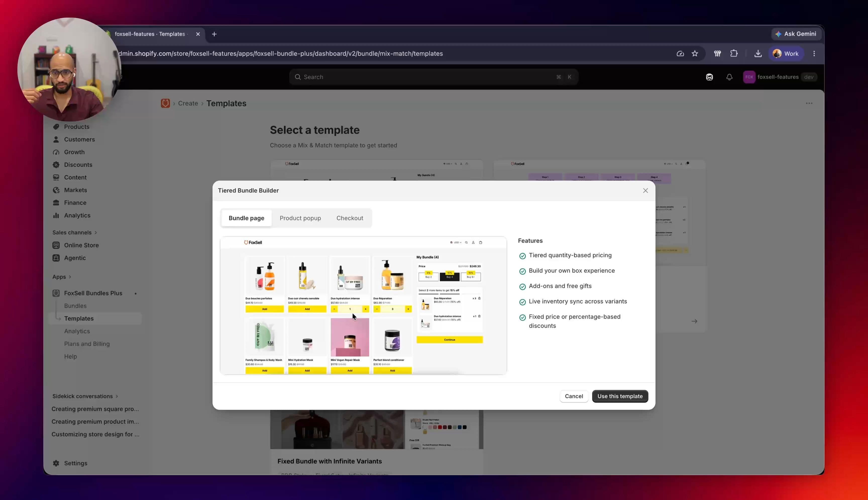
Task: Expand Sidekick conversations section
Action: pyautogui.click(x=85, y=396)
